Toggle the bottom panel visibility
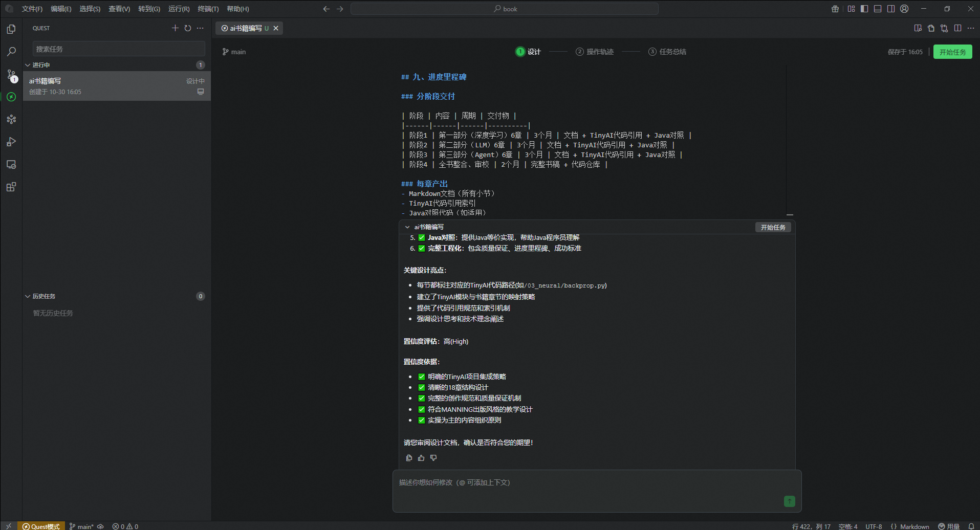The width and height of the screenshot is (980, 530). point(877,9)
